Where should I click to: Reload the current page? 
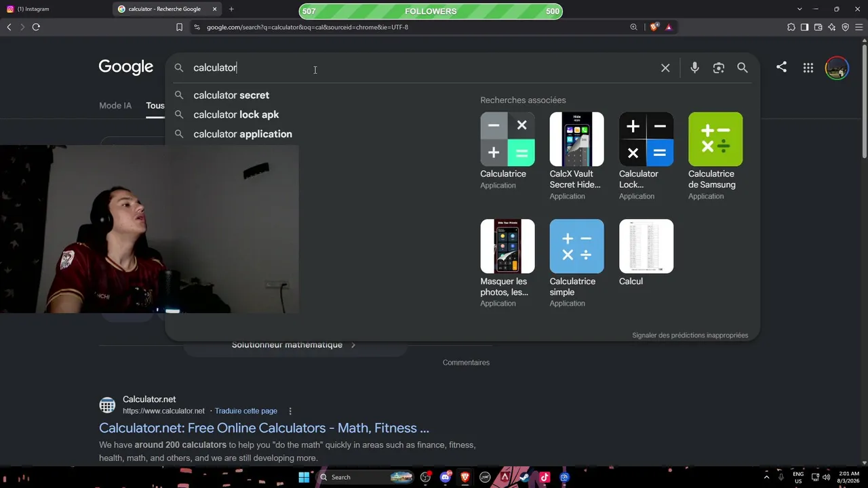click(36, 27)
